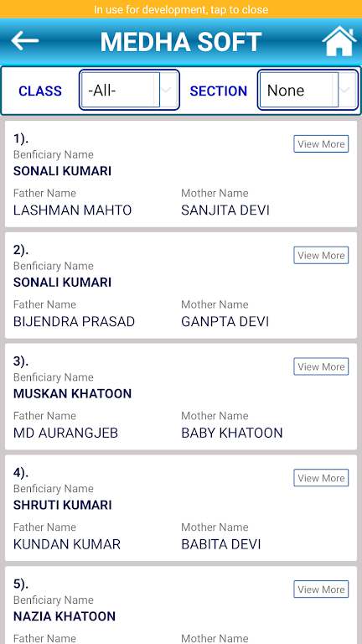View more for entry 1 Sonali Kumari
Screen dimensions: 362x644
[x=321, y=143]
